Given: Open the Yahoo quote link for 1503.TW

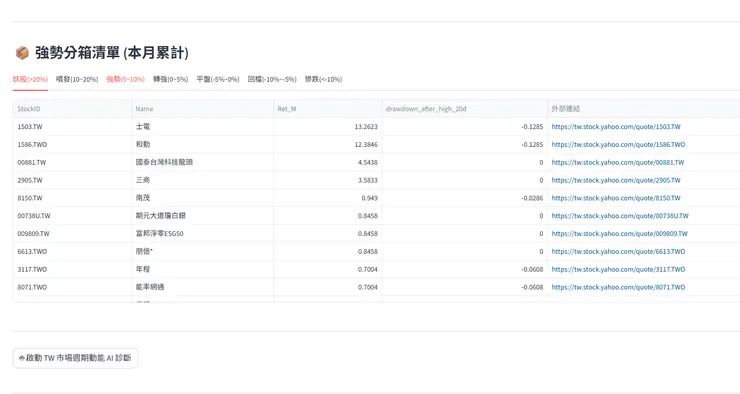Looking at the screenshot, I should (x=616, y=127).
